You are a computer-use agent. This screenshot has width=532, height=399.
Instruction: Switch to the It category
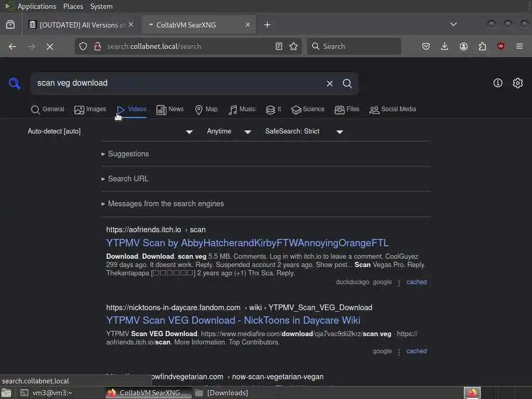(x=273, y=109)
